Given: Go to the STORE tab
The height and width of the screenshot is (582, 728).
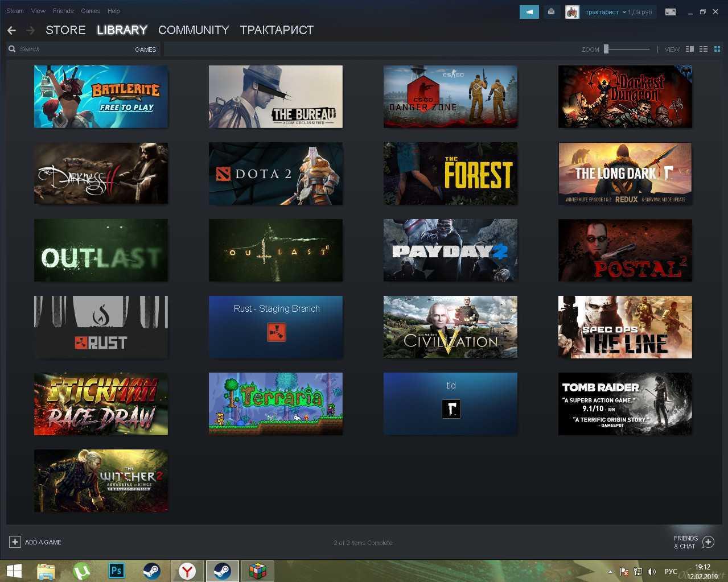Looking at the screenshot, I should (65, 30).
